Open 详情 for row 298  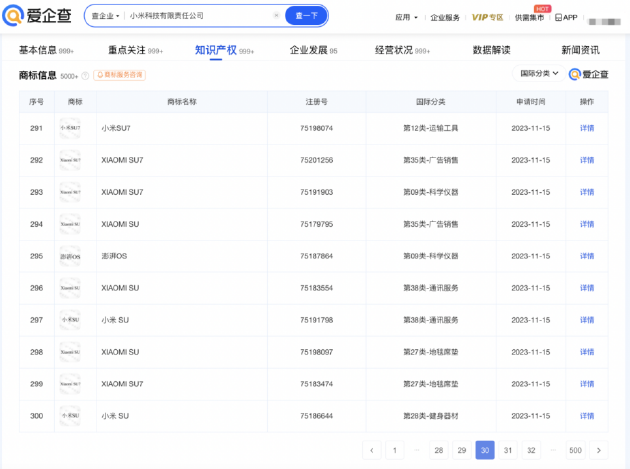click(x=587, y=352)
